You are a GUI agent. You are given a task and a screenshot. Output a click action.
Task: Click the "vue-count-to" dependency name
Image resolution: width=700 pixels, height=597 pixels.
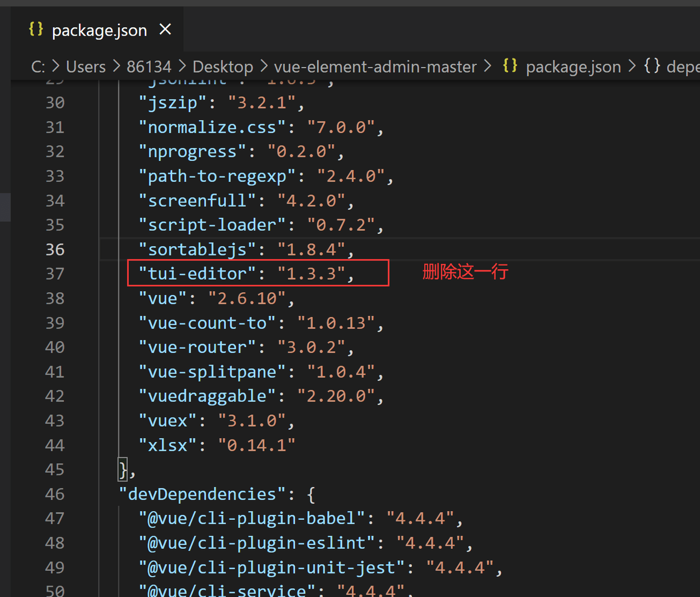pos(208,323)
